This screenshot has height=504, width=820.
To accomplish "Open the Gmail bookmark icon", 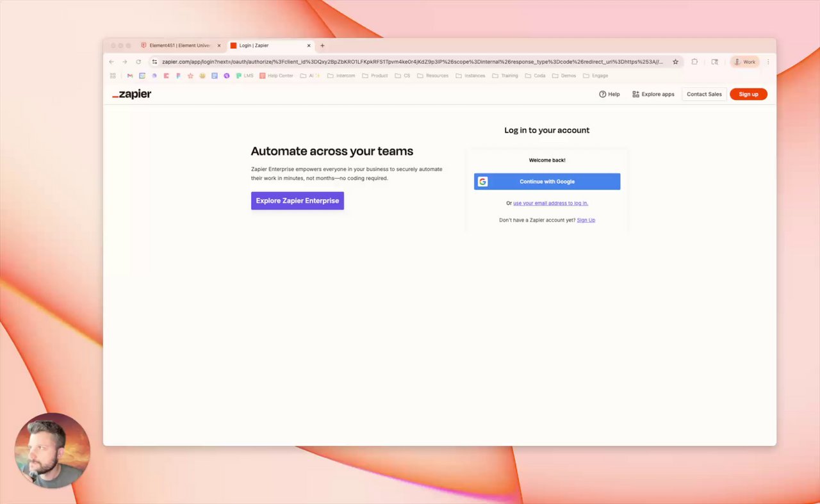I will (130, 76).
